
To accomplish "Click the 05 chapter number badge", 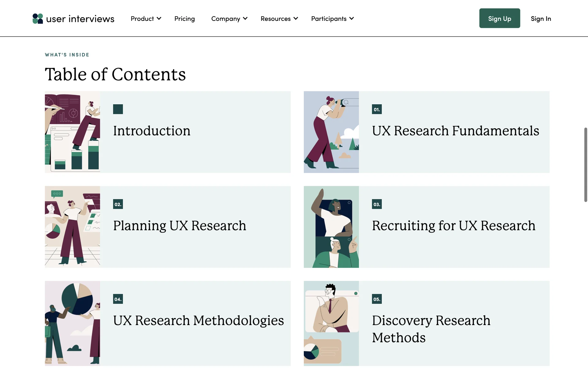I will 377,299.
